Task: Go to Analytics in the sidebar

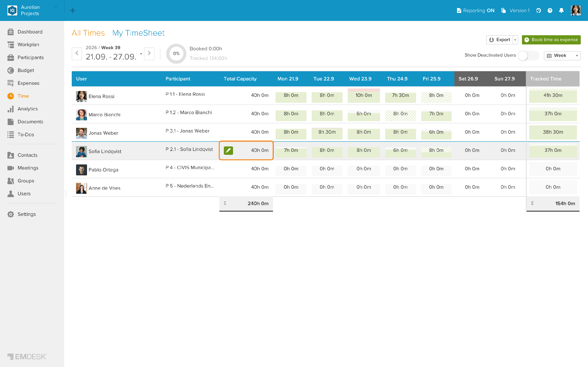Action: pos(27,109)
